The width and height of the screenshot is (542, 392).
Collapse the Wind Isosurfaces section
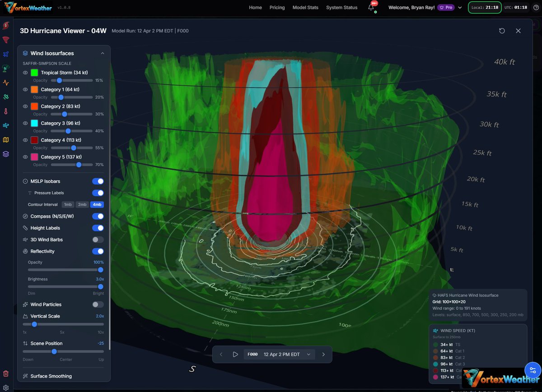click(x=103, y=53)
